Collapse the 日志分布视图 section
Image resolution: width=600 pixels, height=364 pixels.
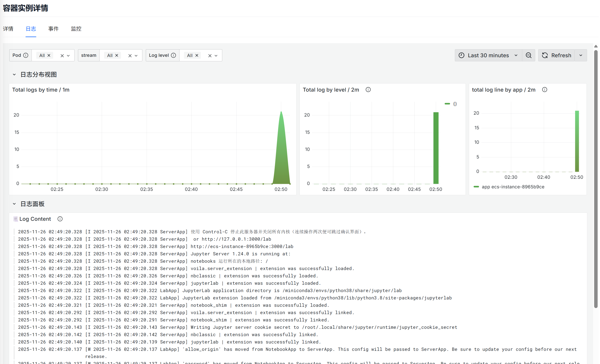point(14,75)
